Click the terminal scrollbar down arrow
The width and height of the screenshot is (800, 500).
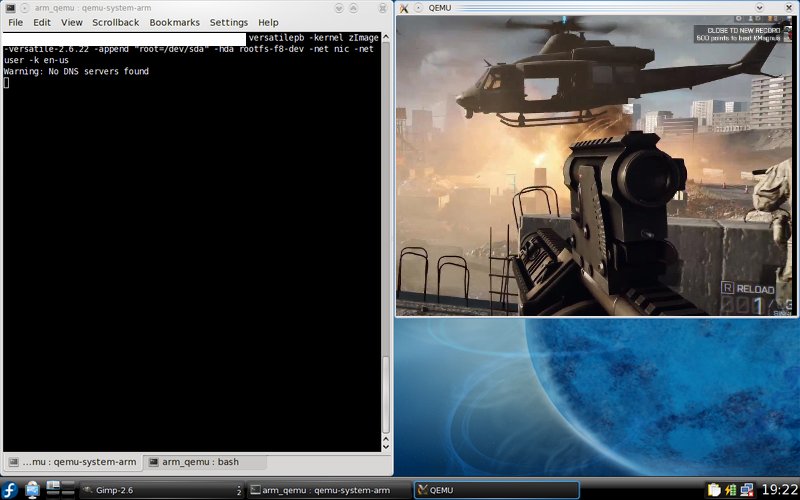click(386, 447)
